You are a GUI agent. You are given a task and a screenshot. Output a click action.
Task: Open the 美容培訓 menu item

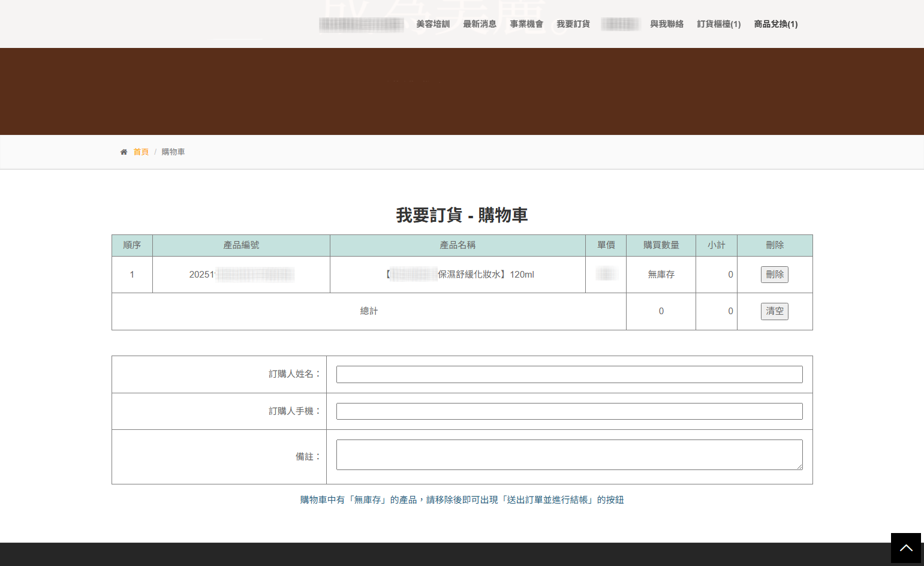[x=433, y=24]
